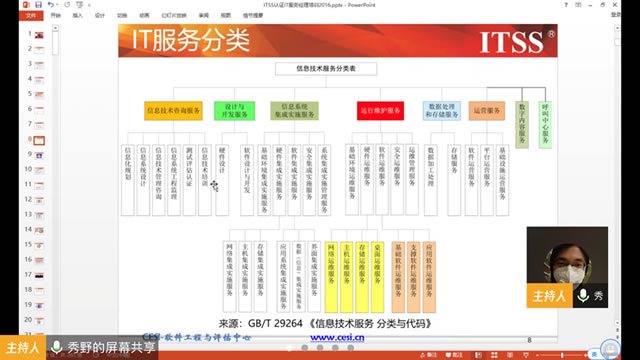Click the zoom out minus button

coord(538,355)
